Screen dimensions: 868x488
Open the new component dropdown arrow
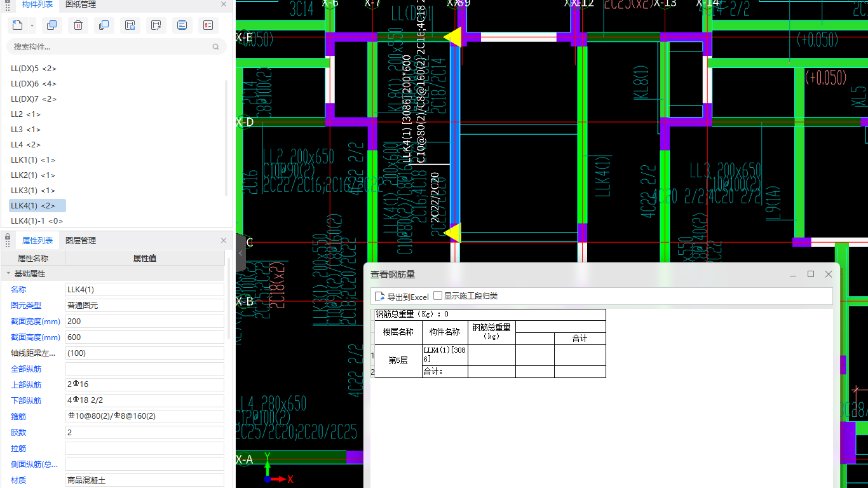pos(32,26)
